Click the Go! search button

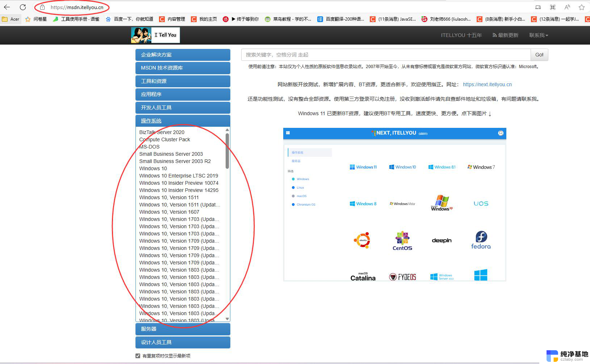coord(539,55)
